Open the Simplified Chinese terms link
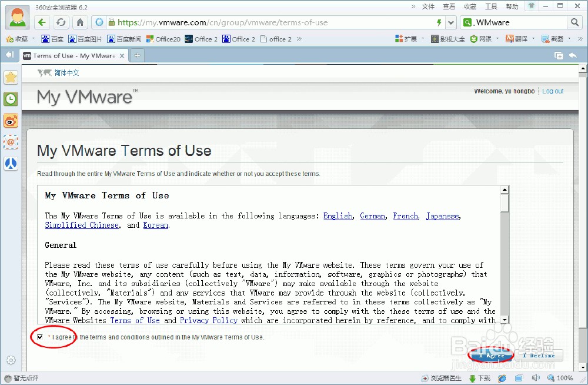Viewport: 588px width, 385px height. 82,225
